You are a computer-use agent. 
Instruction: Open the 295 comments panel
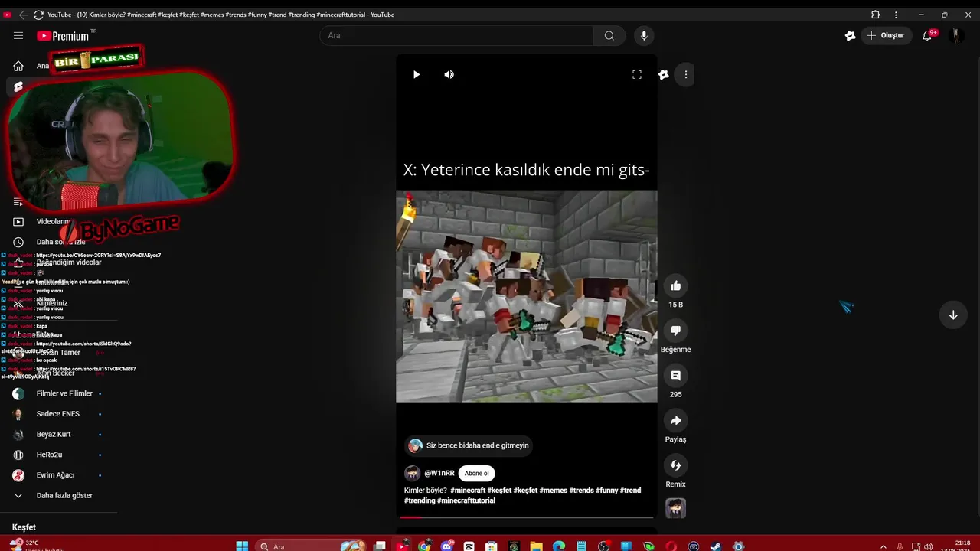pyautogui.click(x=676, y=376)
